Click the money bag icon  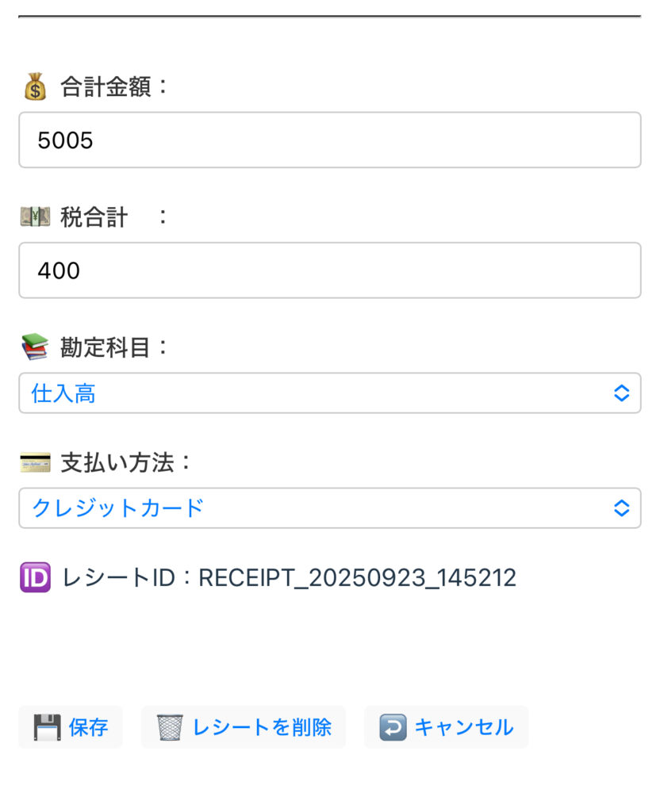tap(35, 86)
